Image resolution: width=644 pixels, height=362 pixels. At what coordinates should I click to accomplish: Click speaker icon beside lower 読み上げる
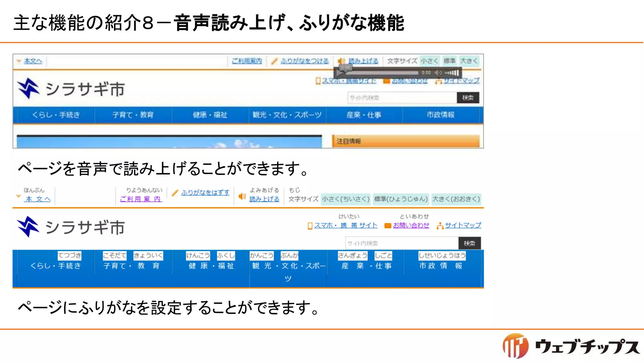click(x=242, y=196)
